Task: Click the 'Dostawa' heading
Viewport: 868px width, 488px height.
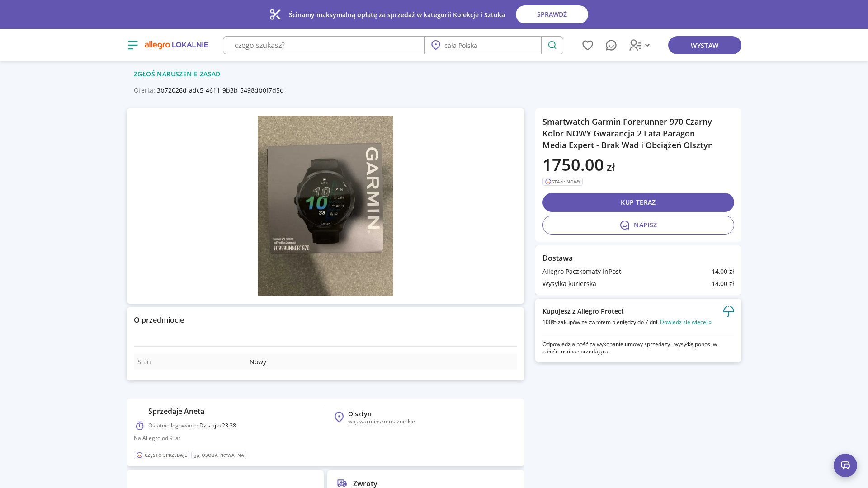Action: [x=557, y=258]
